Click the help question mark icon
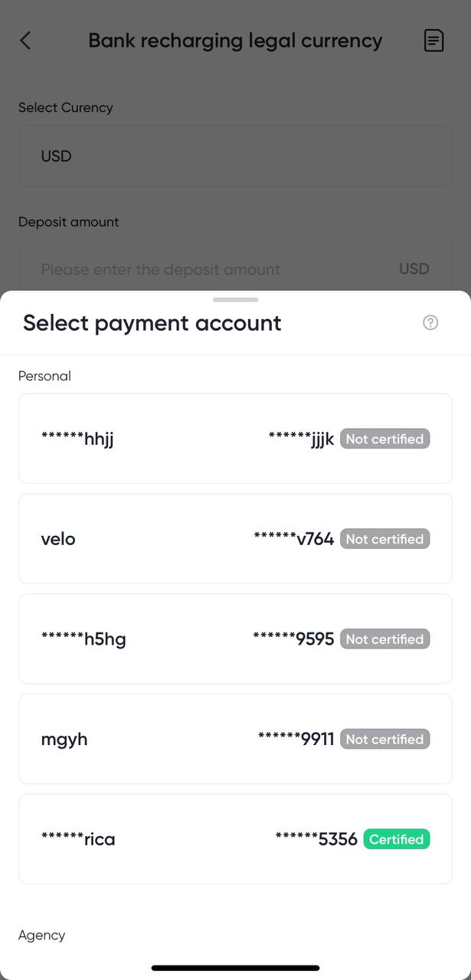 point(430,322)
